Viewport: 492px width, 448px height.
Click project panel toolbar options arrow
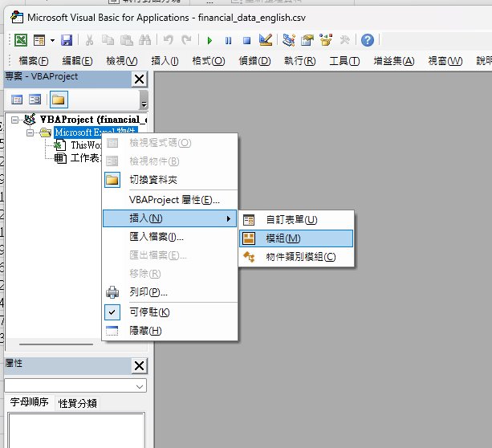click(144, 100)
